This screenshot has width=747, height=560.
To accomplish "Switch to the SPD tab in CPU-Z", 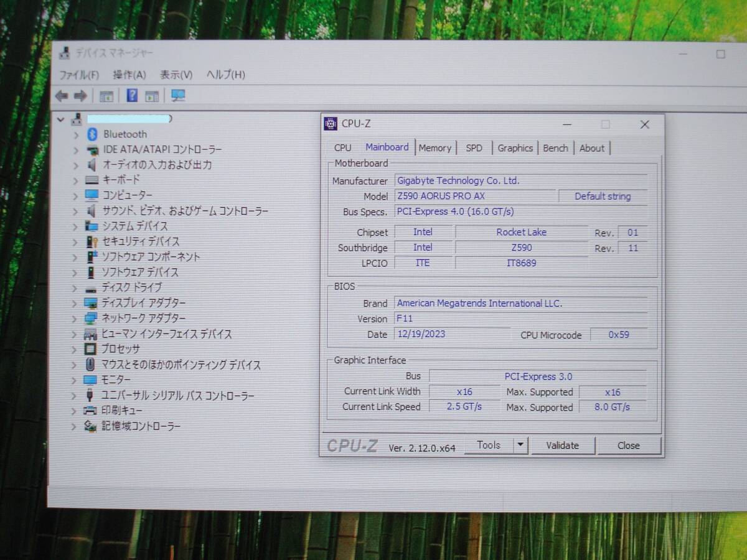I will 474,148.
